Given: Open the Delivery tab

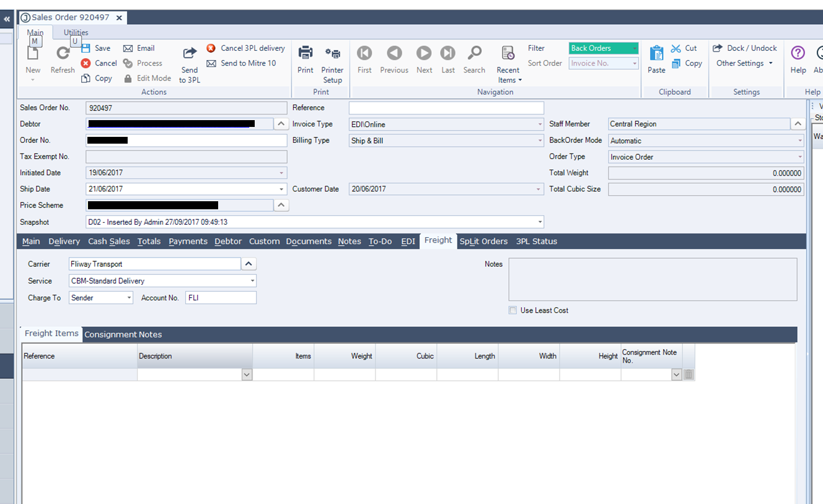Looking at the screenshot, I should coord(64,241).
